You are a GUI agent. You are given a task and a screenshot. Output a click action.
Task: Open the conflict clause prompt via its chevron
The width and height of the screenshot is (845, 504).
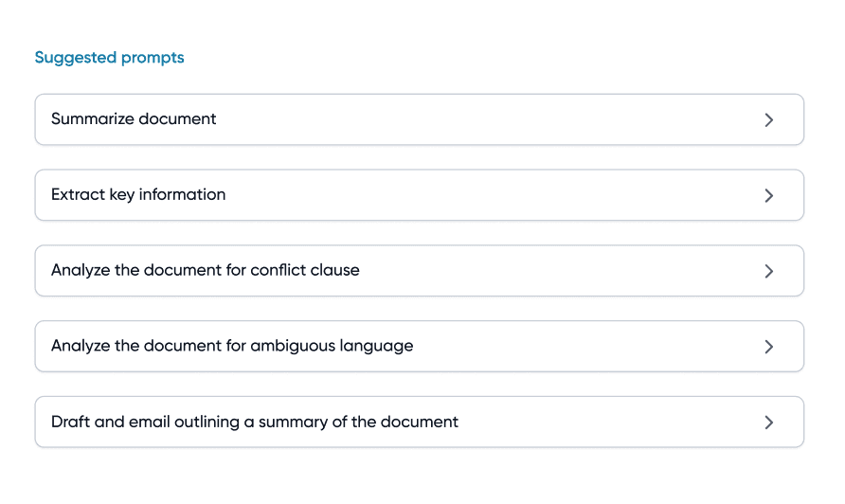tap(769, 271)
